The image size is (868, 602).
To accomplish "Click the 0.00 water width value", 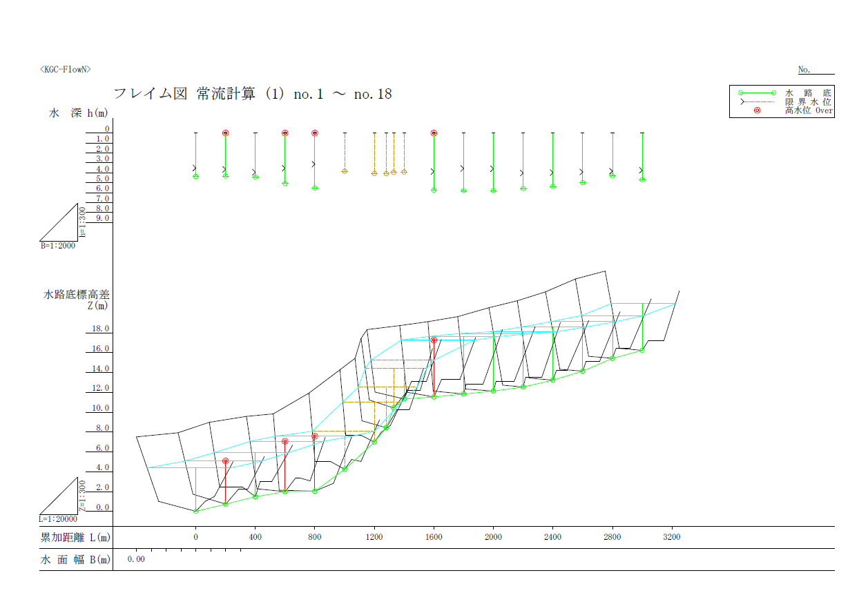I will 136,560.
